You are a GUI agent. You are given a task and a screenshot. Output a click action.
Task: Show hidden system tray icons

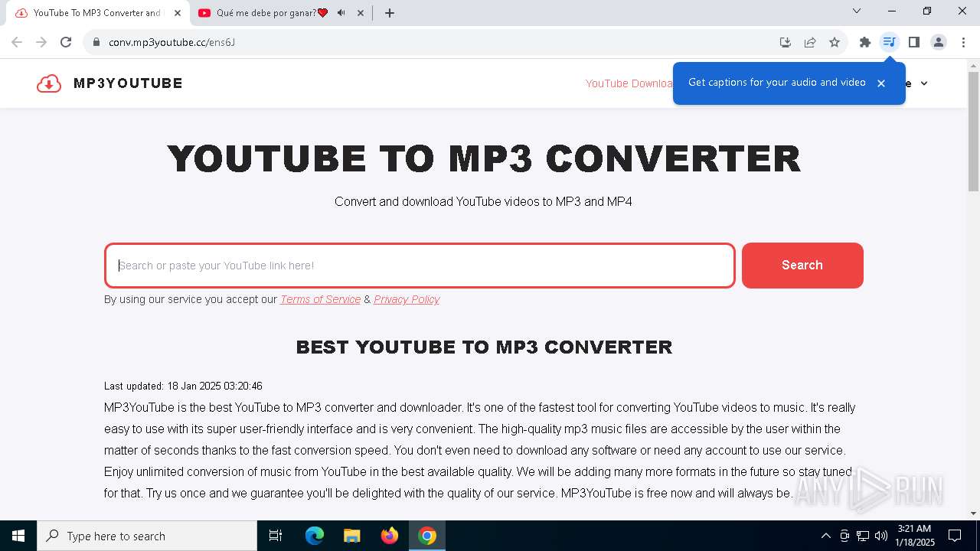(825, 536)
